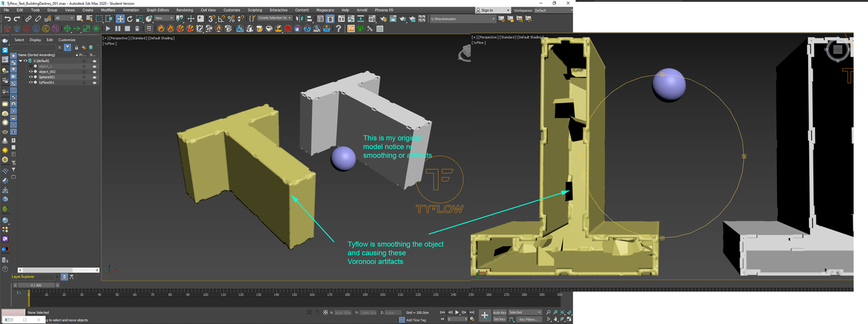
Task: Open the Render Setup icon
Action: [x=384, y=19]
